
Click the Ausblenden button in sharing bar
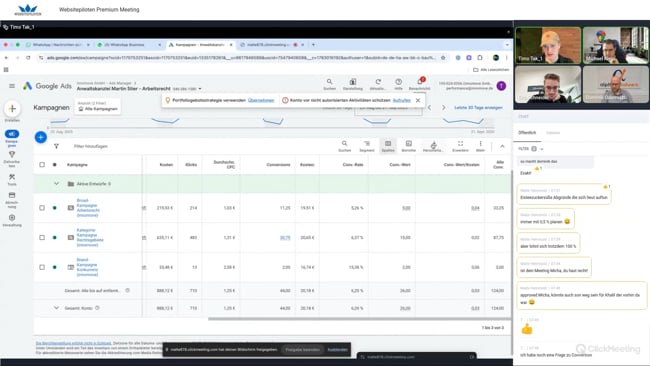[337, 349]
